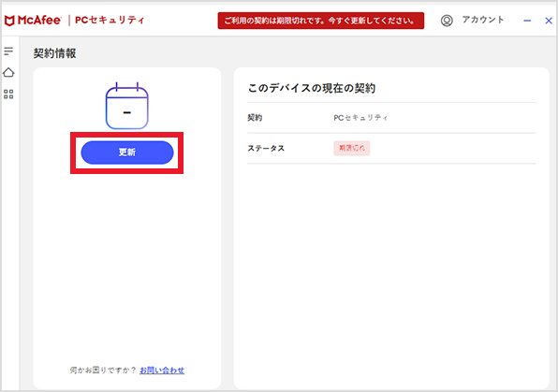The image size is (558, 392).
Task: Minimize the McAfee window
Action: [527, 21]
